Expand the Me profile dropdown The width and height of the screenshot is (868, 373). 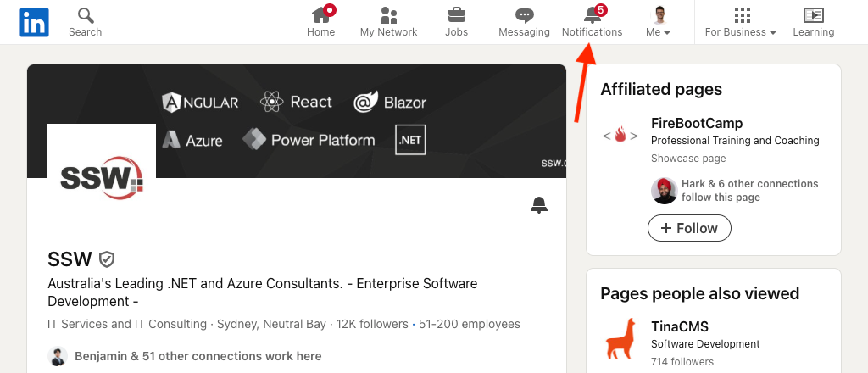coord(659,22)
